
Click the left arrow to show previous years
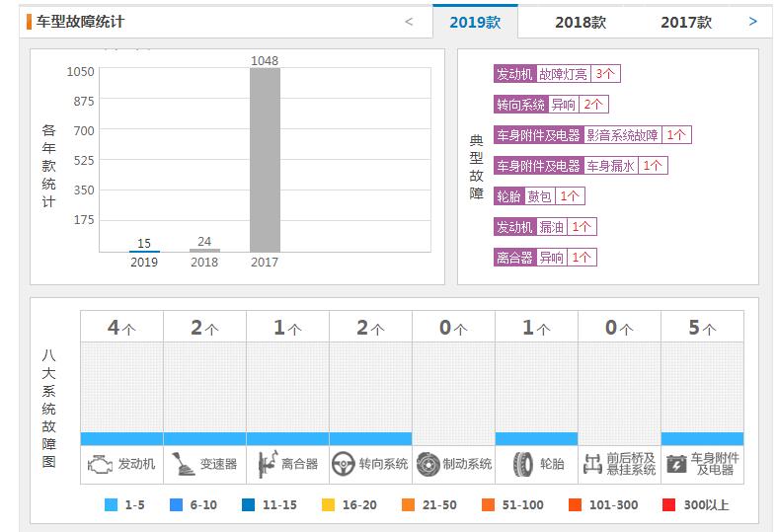coord(409,22)
